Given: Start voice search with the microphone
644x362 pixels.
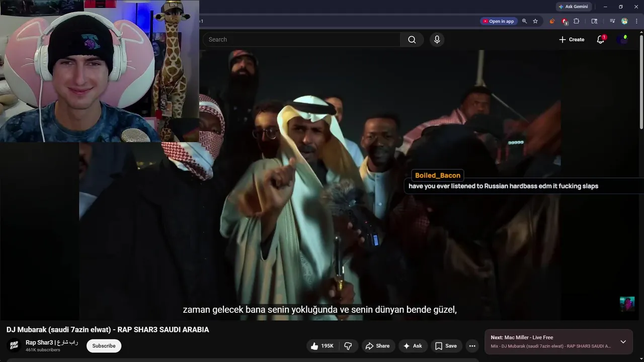Looking at the screenshot, I should (437, 40).
